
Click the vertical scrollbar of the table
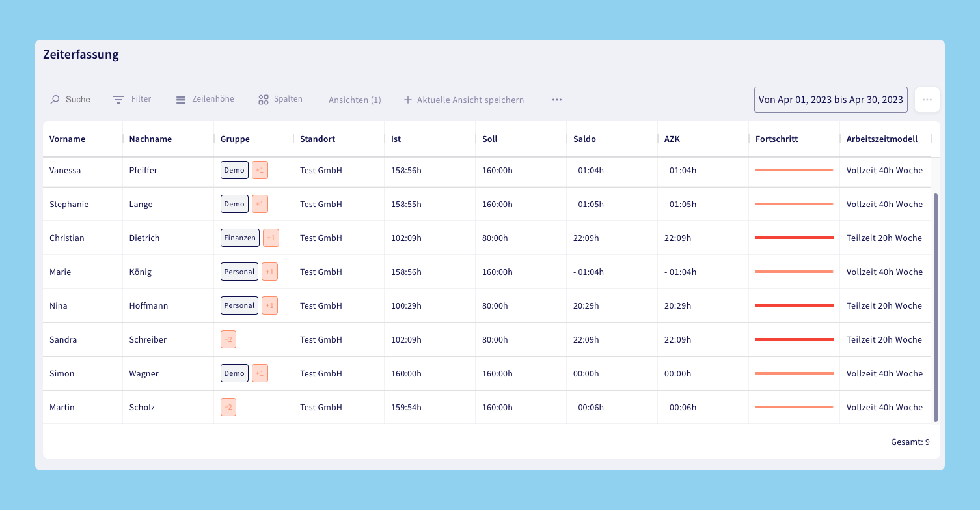tap(936, 307)
